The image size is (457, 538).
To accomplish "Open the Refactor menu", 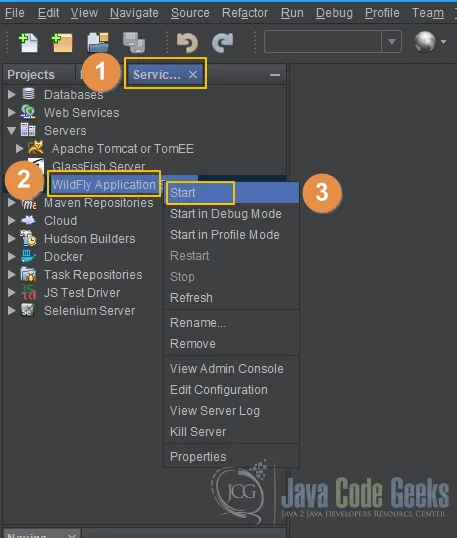I will tap(245, 13).
